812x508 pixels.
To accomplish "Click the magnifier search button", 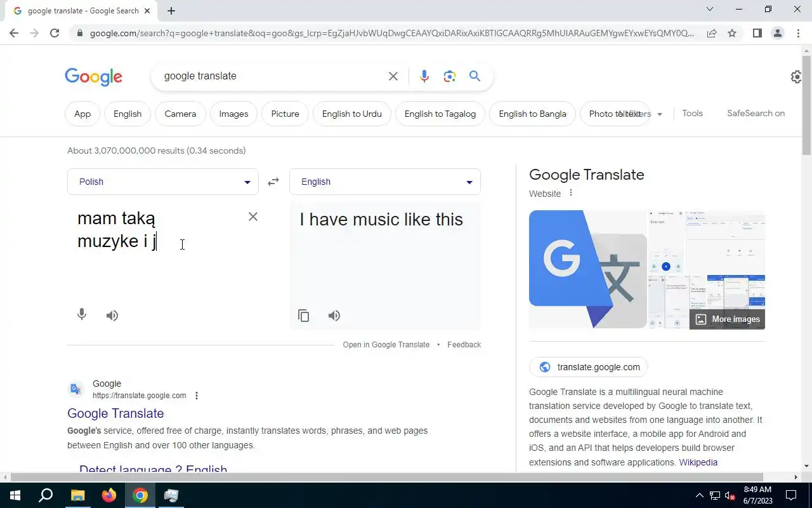I will click(x=475, y=76).
